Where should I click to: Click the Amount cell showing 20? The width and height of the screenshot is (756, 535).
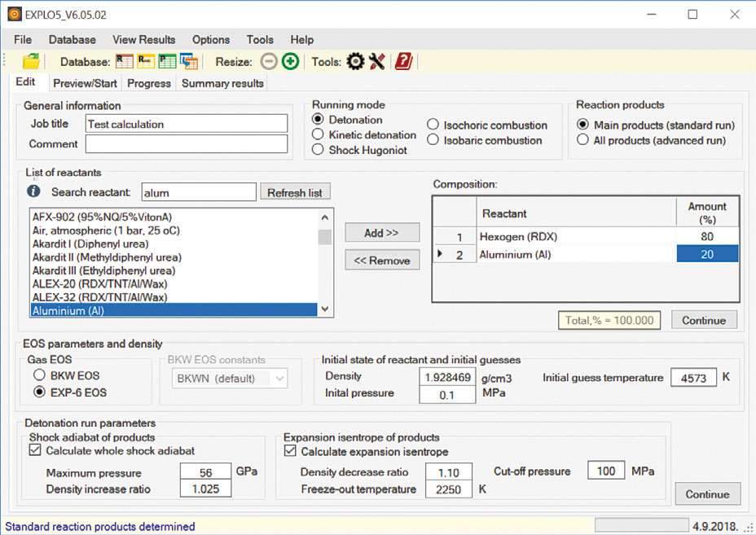707,254
